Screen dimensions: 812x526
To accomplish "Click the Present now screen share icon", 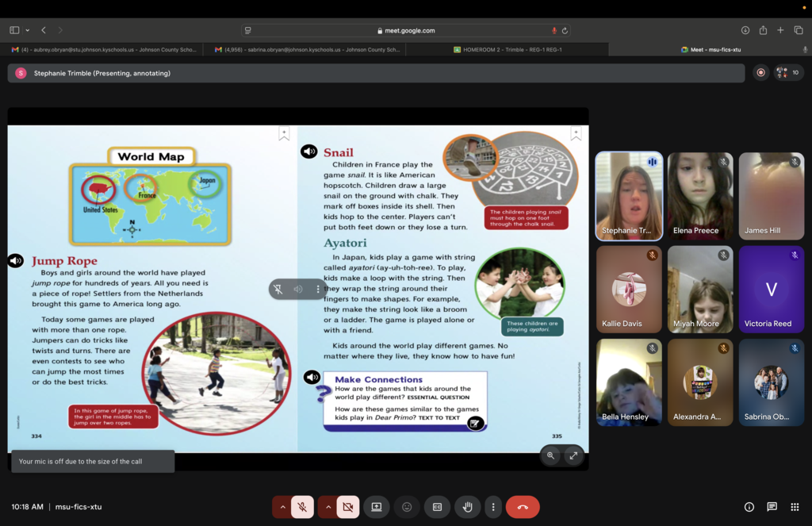I will [x=377, y=507].
